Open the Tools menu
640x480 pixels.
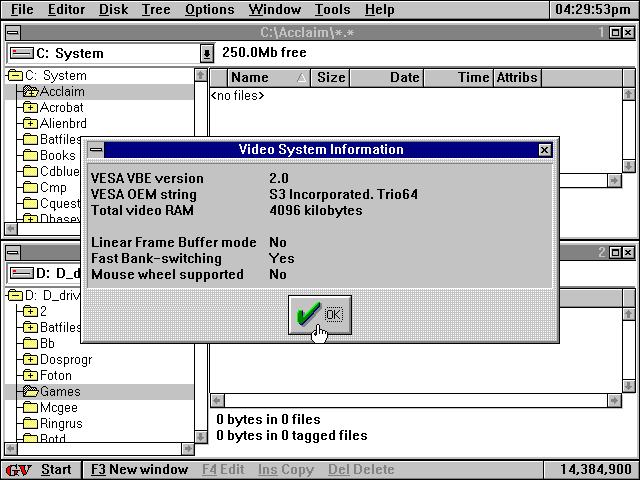tap(332, 10)
